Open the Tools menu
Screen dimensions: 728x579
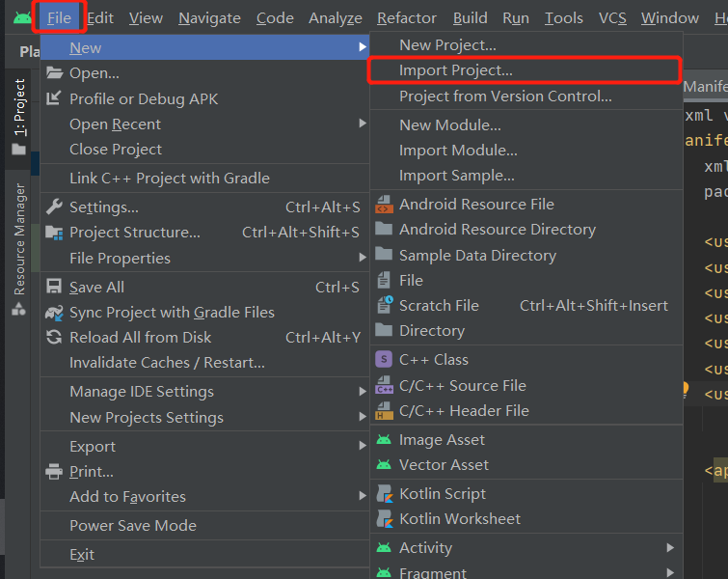pos(564,17)
